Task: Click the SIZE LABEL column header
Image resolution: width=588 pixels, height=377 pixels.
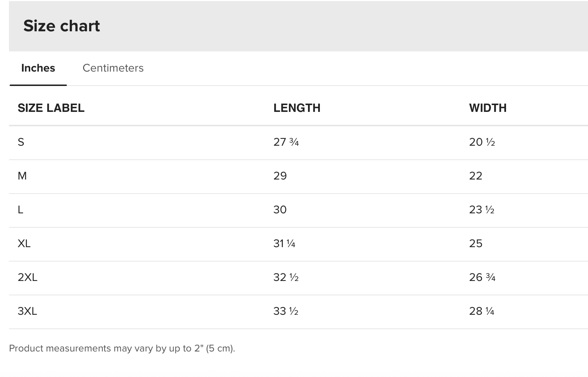Action: pos(51,108)
